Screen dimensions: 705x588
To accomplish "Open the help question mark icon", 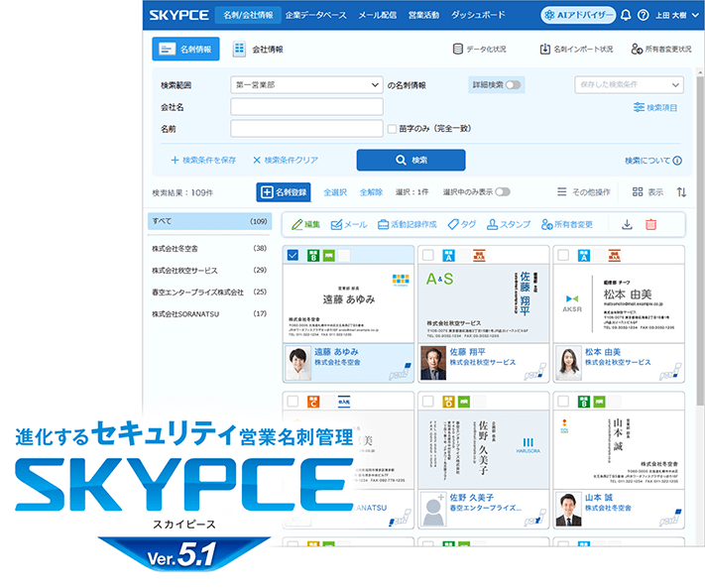I will click(644, 15).
